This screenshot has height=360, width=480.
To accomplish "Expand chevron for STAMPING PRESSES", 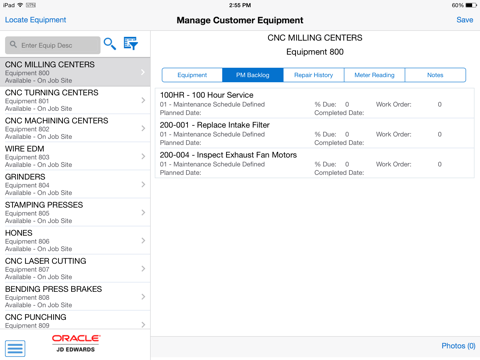I will coord(143,212).
